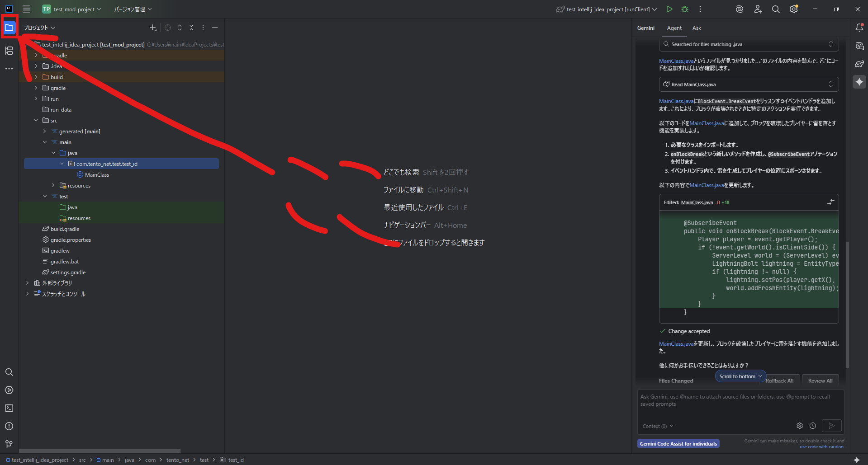The width and height of the screenshot is (868, 465).
Task: Open the Git version control tool window
Action: pyautogui.click(x=9, y=444)
